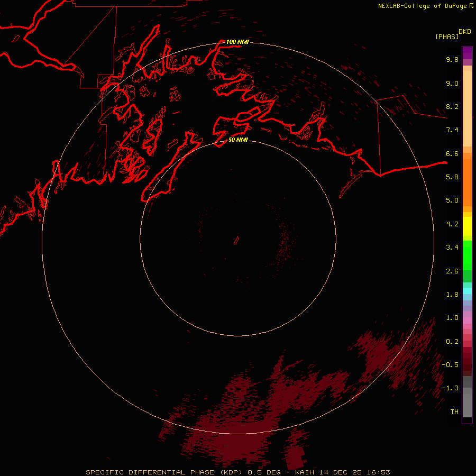The width and height of the screenshot is (476, 476).
Task: Select the 7.4 legend value
Action: point(452,130)
